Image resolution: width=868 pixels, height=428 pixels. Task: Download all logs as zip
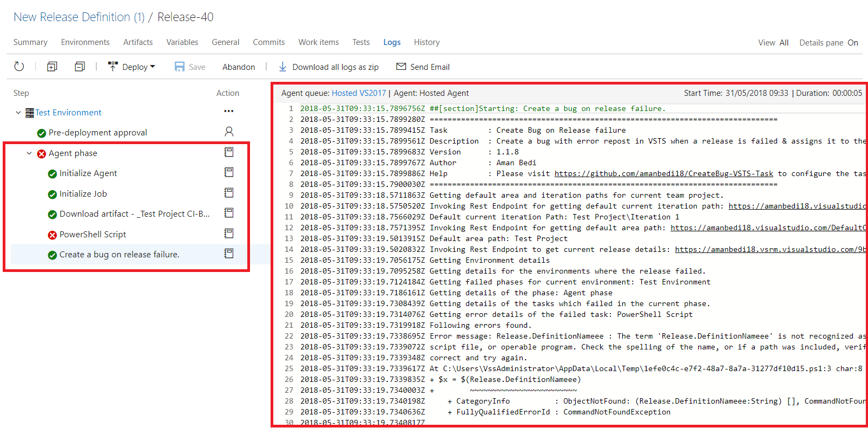click(328, 67)
